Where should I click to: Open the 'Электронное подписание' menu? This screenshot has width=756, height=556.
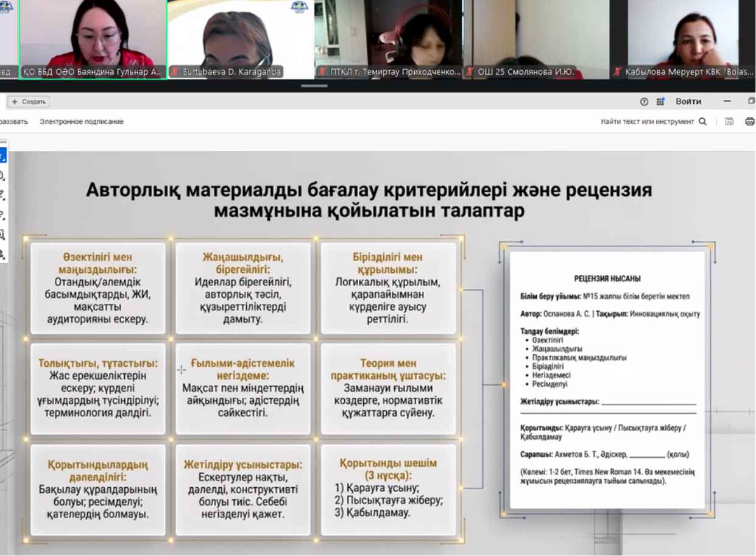tap(82, 122)
